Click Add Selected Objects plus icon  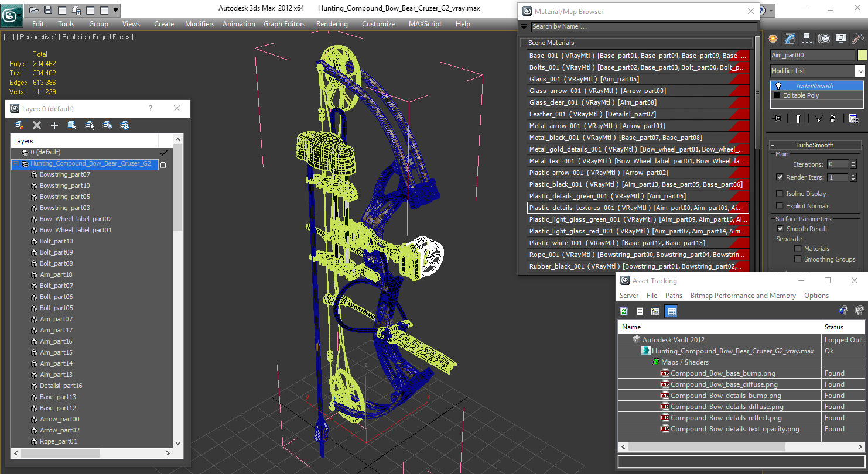pyautogui.click(x=54, y=125)
